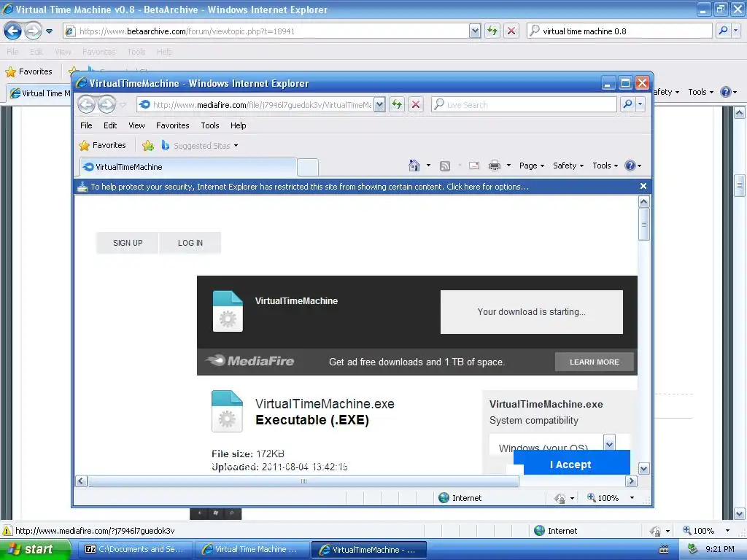
Task: Click Live Search magnifier button in front window
Action: point(628,104)
